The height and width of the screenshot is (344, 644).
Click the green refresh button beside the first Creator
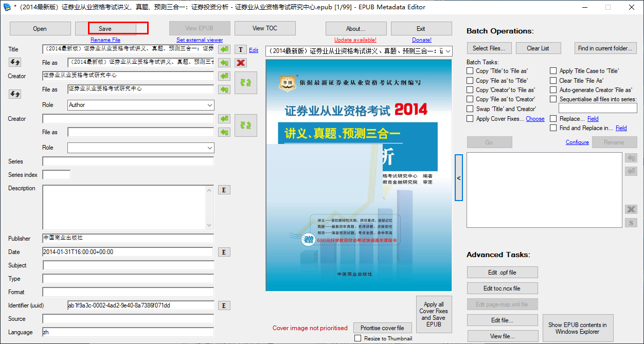246,83
